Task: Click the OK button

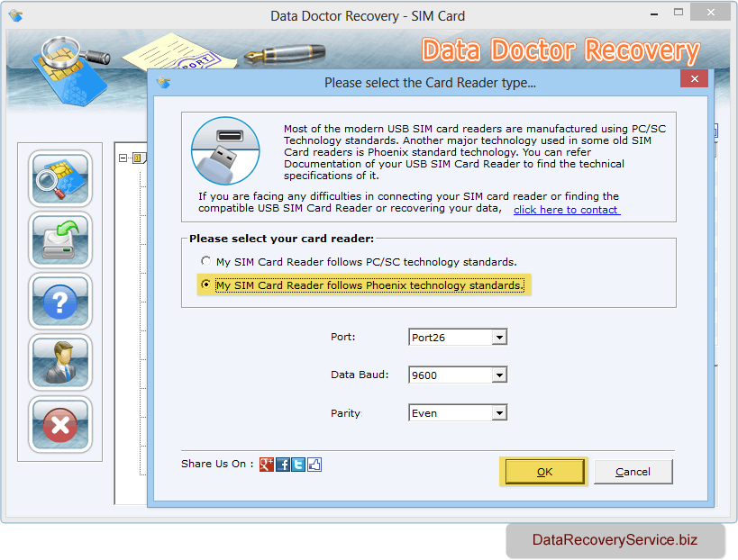Action: click(544, 472)
